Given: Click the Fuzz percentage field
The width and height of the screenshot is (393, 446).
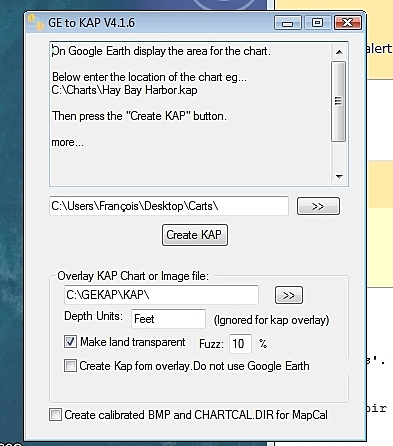Looking at the screenshot, I should 240,344.
